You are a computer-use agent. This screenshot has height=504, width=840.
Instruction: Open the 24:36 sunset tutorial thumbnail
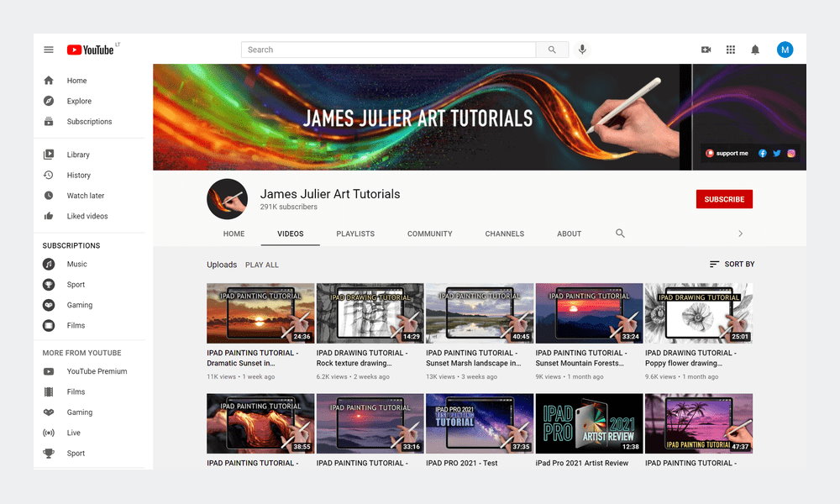point(260,313)
